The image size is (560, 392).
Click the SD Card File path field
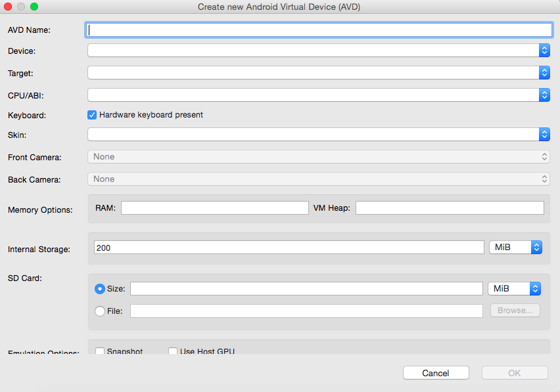click(x=306, y=311)
